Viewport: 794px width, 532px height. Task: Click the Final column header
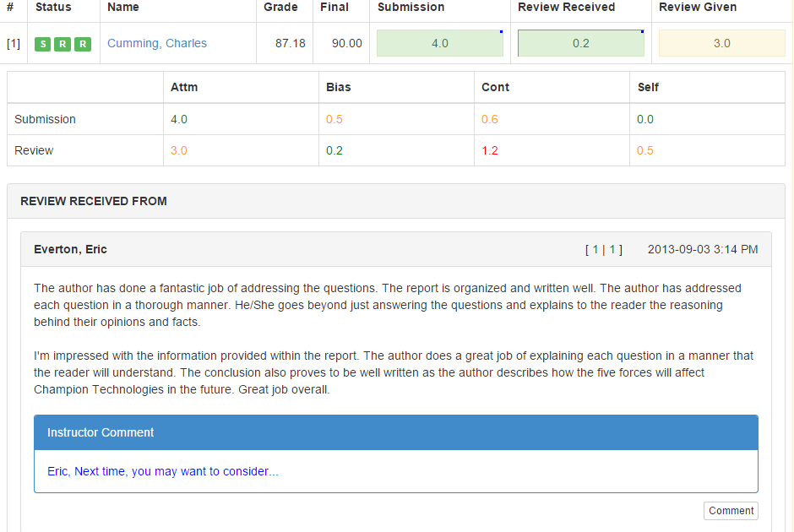[x=334, y=8]
